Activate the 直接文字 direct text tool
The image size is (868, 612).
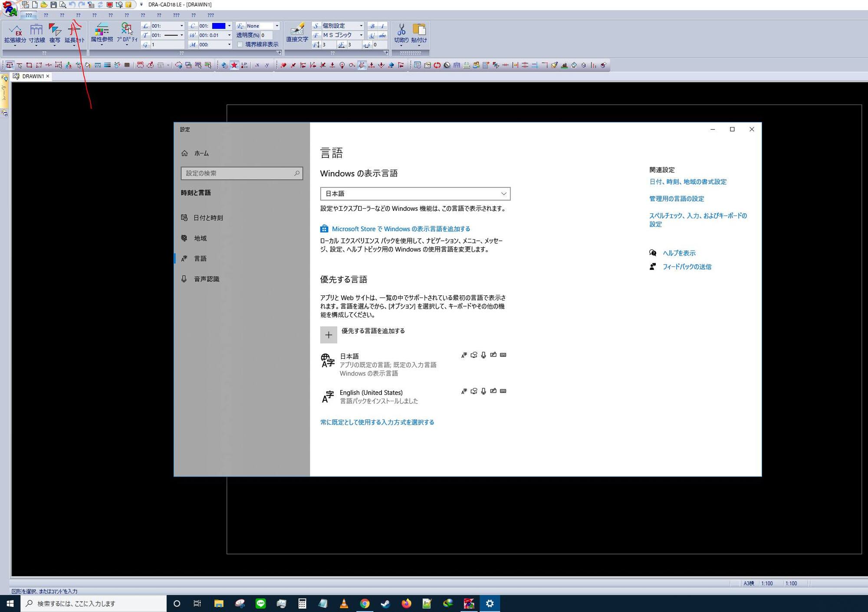coord(297,33)
